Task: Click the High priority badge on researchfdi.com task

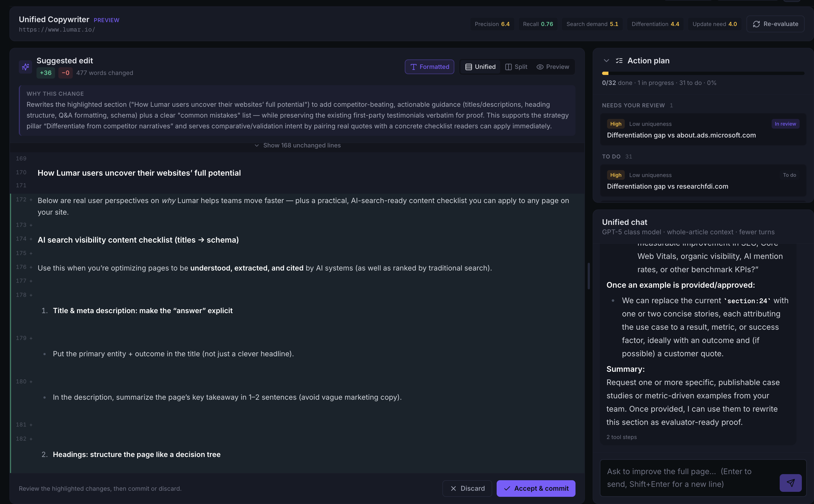Action: click(x=616, y=175)
